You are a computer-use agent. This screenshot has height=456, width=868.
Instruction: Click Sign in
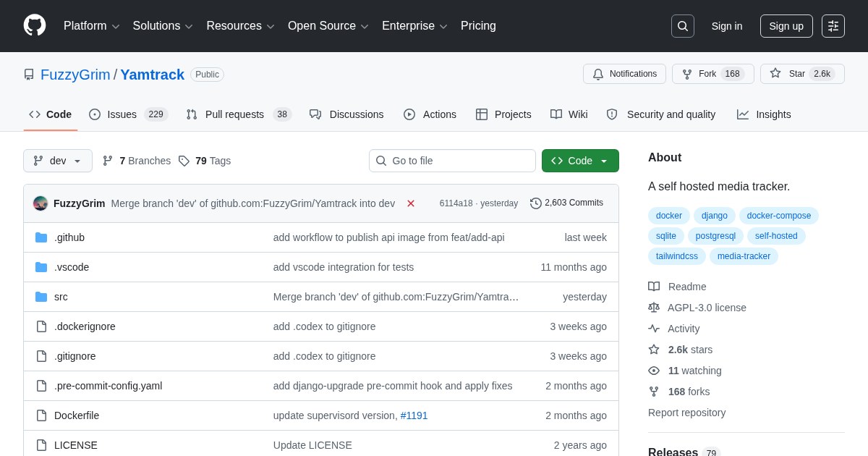[727, 26]
